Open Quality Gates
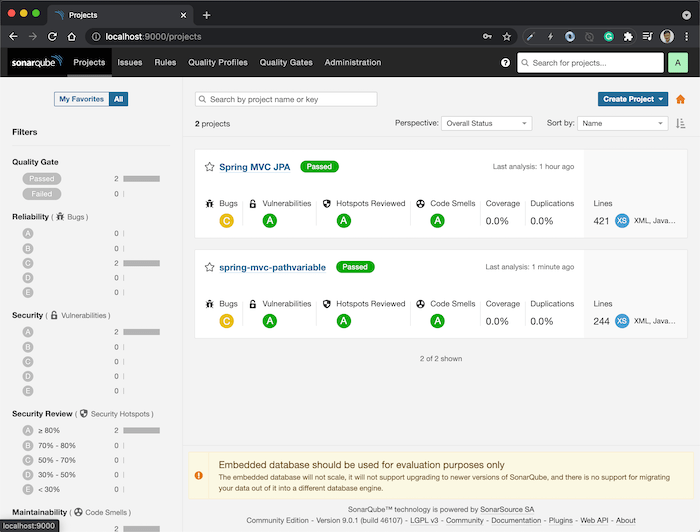The width and height of the screenshot is (700, 532). pos(286,62)
